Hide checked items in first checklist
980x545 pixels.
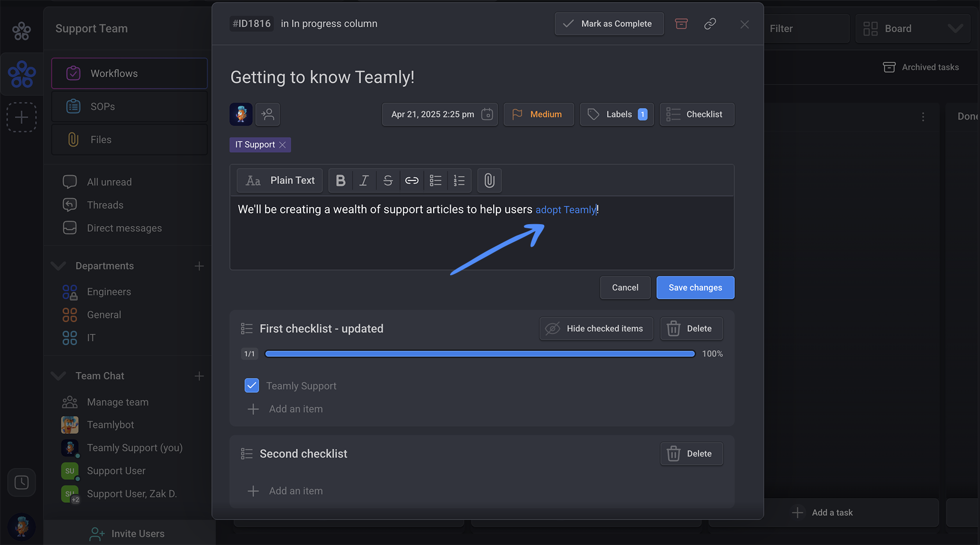[x=596, y=329]
